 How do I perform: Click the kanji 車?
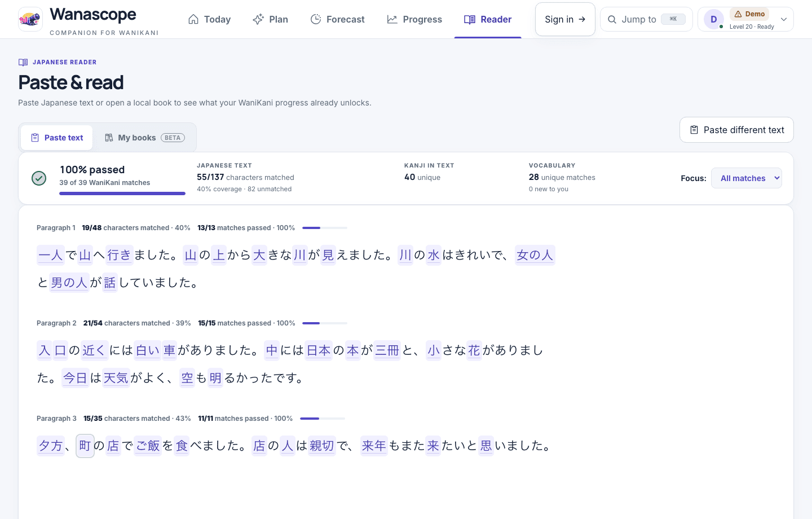tap(170, 350)
